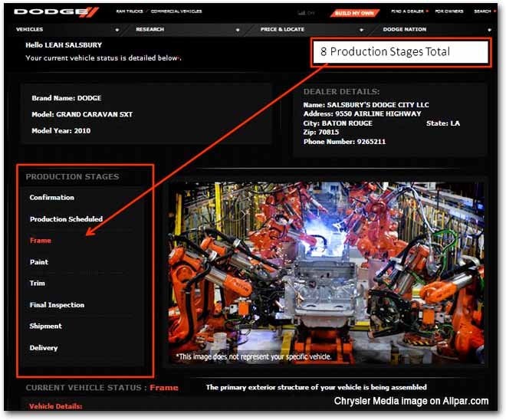The image size is (506, 420).
Task: Open the Vehicles menu
Action: click(x=30, y=29)
